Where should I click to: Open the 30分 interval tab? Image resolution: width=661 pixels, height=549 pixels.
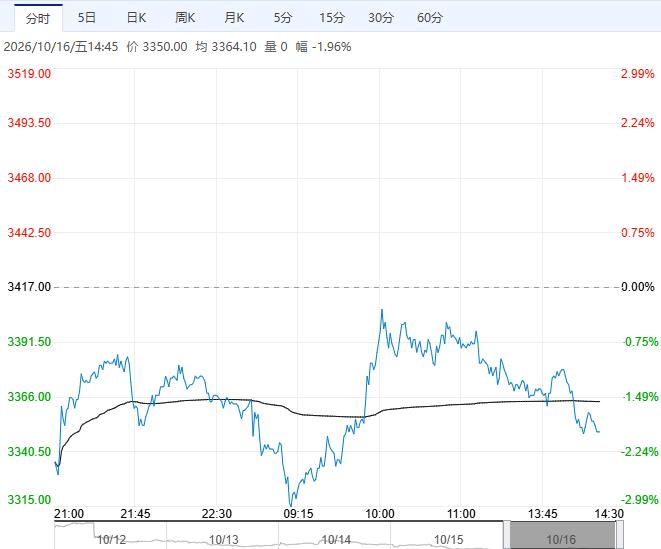[x=381, y=18]
